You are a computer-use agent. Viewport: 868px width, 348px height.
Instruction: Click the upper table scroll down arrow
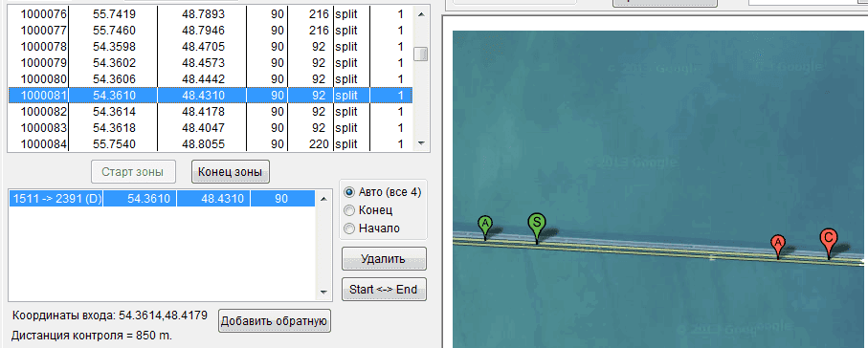click(x=421, y=143)
